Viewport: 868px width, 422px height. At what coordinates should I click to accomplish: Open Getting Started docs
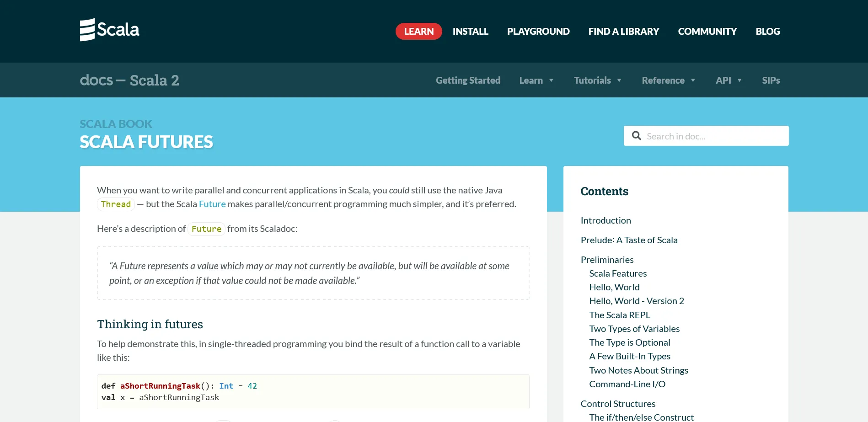468,80
